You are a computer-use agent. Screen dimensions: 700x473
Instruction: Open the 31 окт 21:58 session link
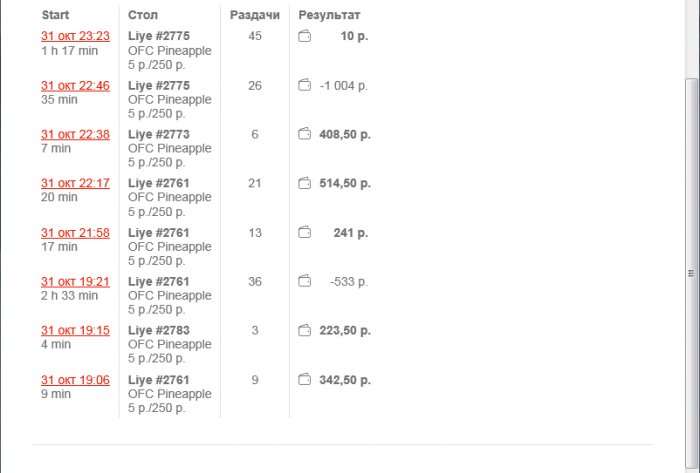(x=75, y=233)
